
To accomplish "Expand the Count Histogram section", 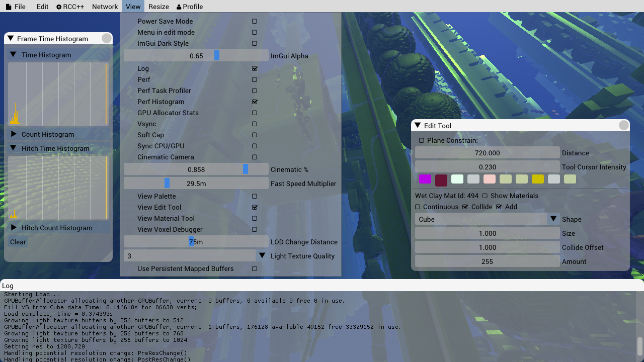I will tap(14, 134).
